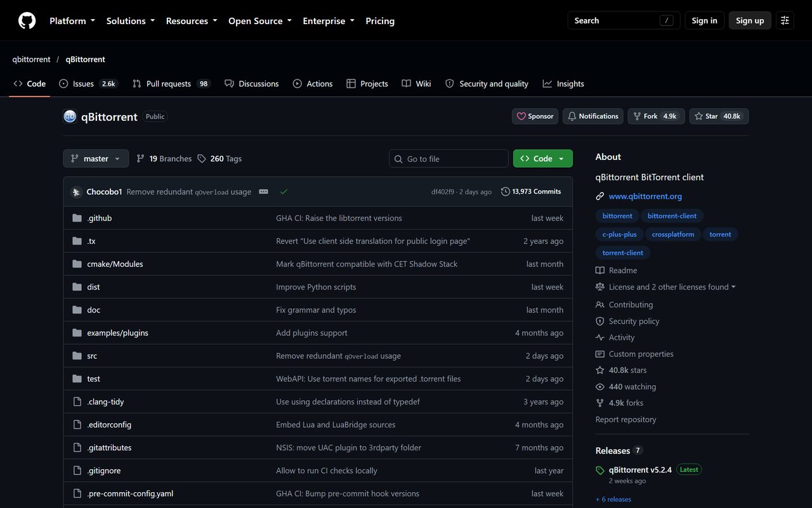Click the star icon beside 40.8k stars
This screenshot has width=812, height=508.
(x=600, y=370)
